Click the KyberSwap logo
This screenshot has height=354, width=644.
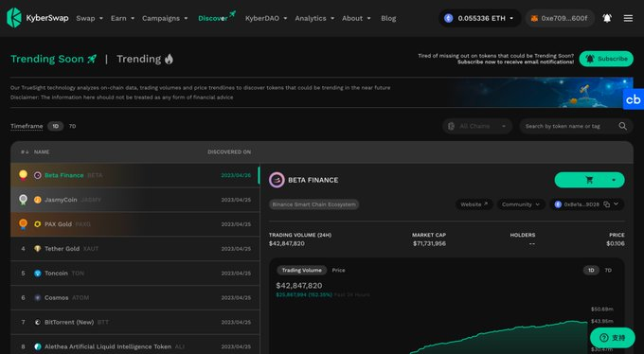tap(37, 18)
